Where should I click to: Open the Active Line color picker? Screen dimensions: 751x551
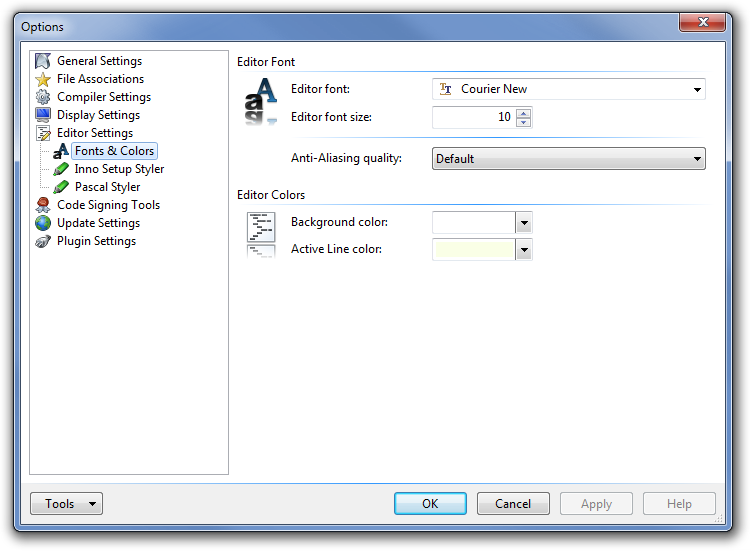coord(523,250)
